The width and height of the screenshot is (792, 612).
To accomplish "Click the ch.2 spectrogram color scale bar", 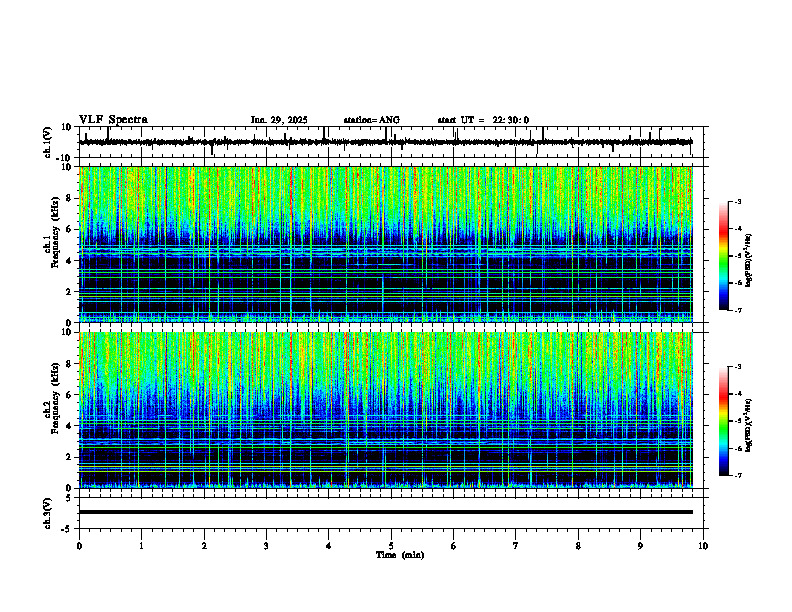I will click(x=723, y=421).
